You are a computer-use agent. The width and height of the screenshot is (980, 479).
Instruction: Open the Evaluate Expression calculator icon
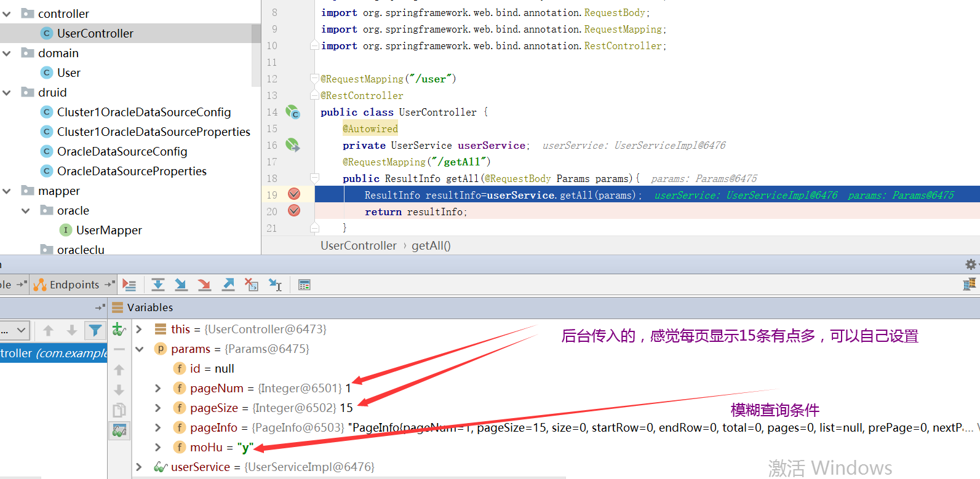[x=304, y=285]
